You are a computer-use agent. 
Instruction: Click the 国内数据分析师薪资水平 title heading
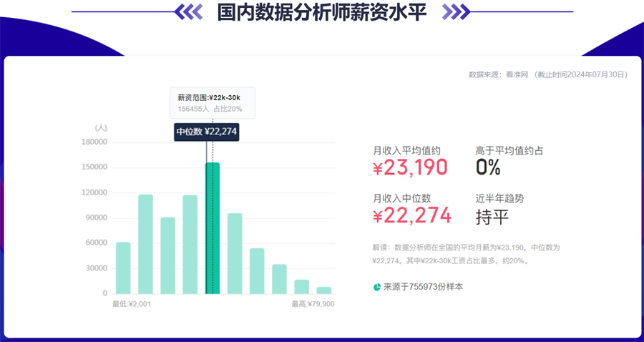[321, 11]
